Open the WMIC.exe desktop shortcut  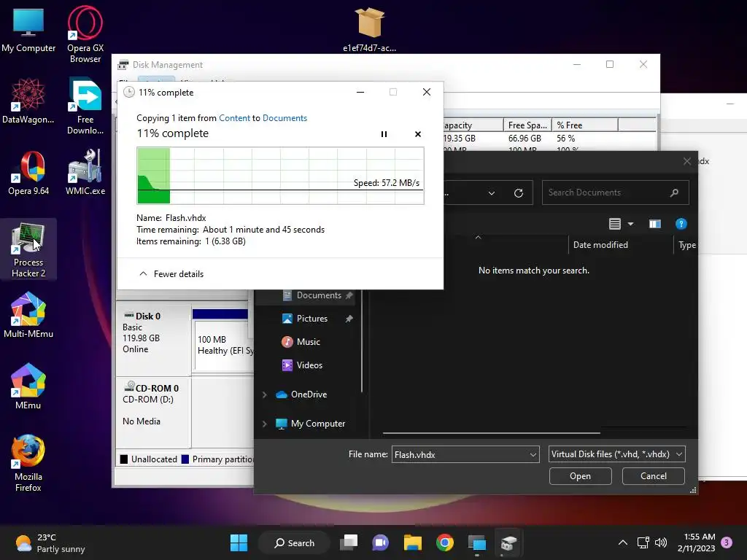pos(85,172)
